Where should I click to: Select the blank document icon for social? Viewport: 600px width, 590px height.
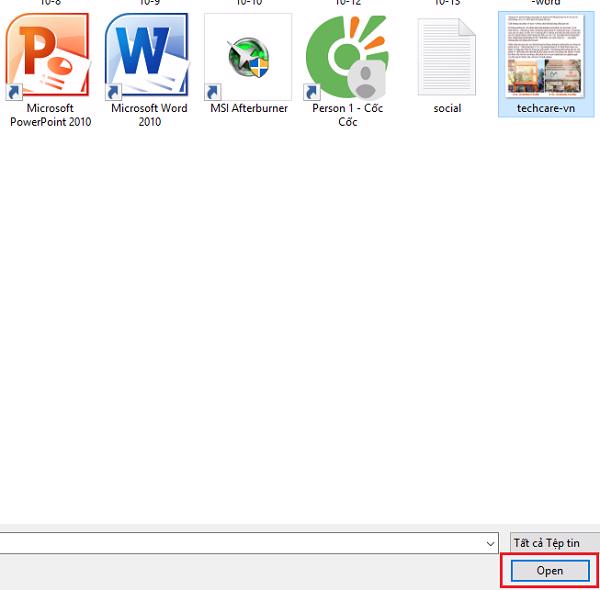tap(447, 56)
